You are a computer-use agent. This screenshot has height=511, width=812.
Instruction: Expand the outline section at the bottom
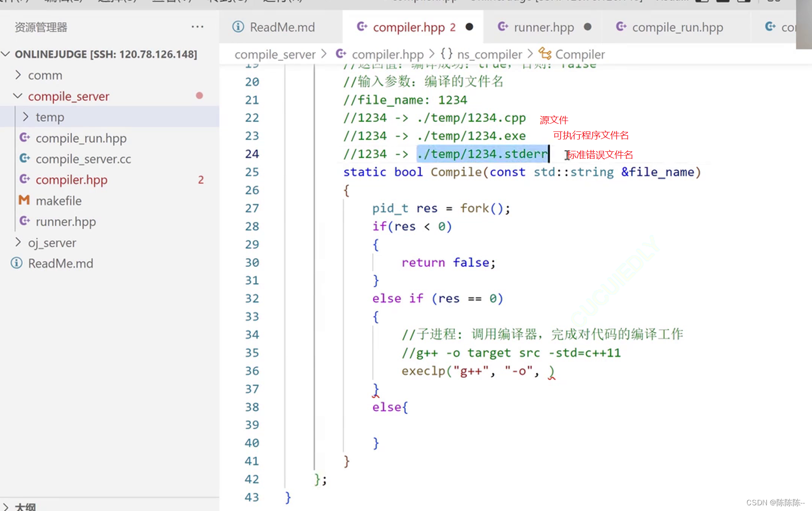(6, 507)
